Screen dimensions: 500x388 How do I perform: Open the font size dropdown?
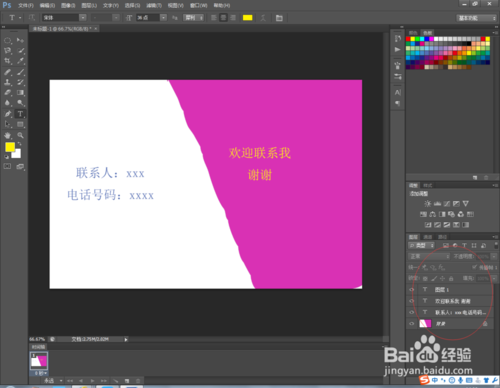point(163,18)
